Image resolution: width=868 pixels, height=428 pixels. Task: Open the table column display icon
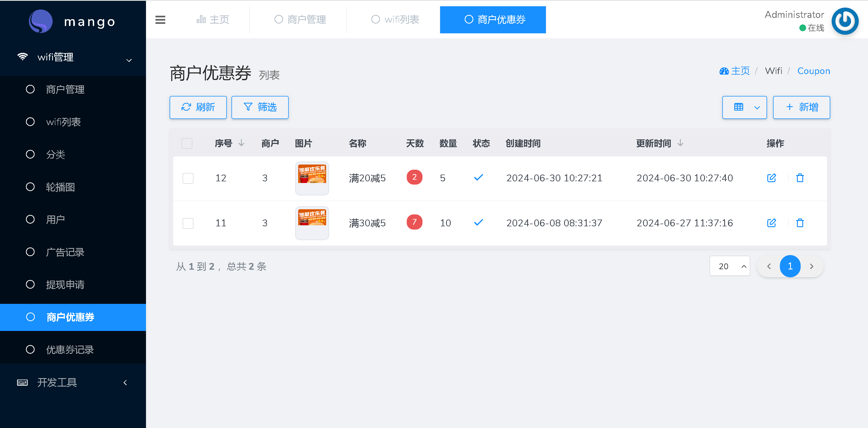pyautogui.click(x=739, y=107)
